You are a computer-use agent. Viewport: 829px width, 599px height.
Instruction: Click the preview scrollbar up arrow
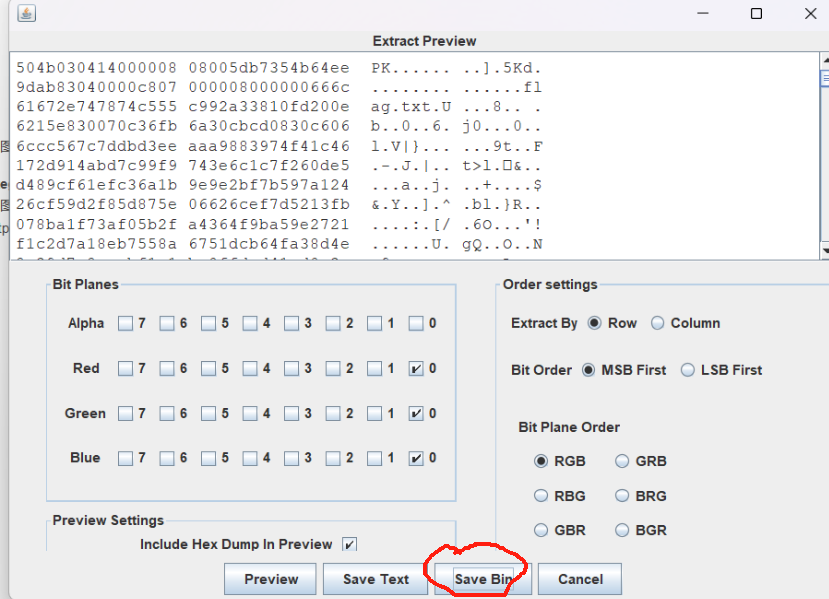pyautogui.click(x=823, y=60)
